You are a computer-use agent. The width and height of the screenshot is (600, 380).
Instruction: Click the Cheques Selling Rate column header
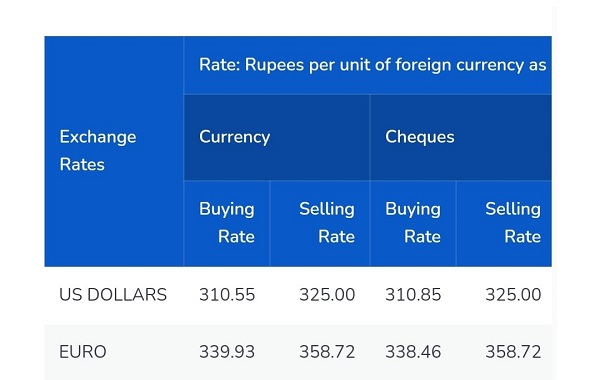(x=504, y=223)
